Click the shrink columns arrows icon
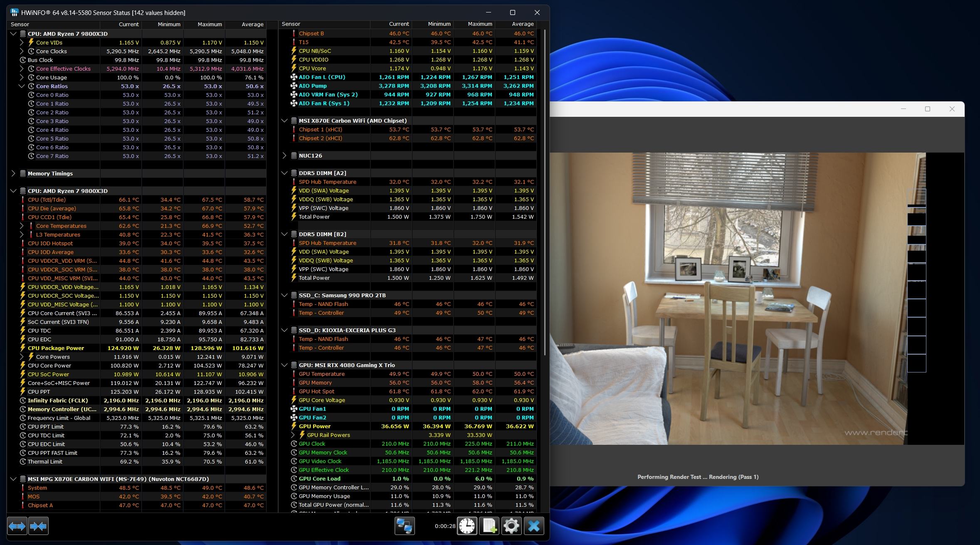The width and height of the screenshot is (980, 545). coord(38,526)
